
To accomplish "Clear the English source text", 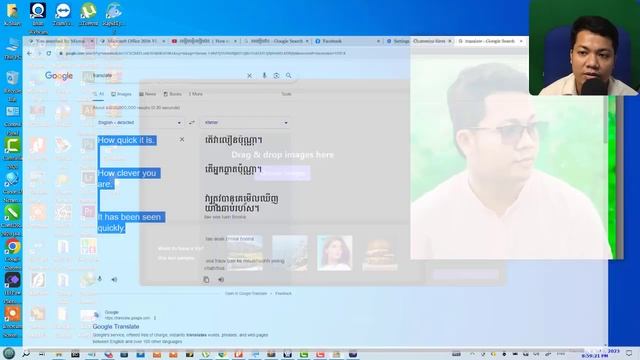I will pos(182,140).
